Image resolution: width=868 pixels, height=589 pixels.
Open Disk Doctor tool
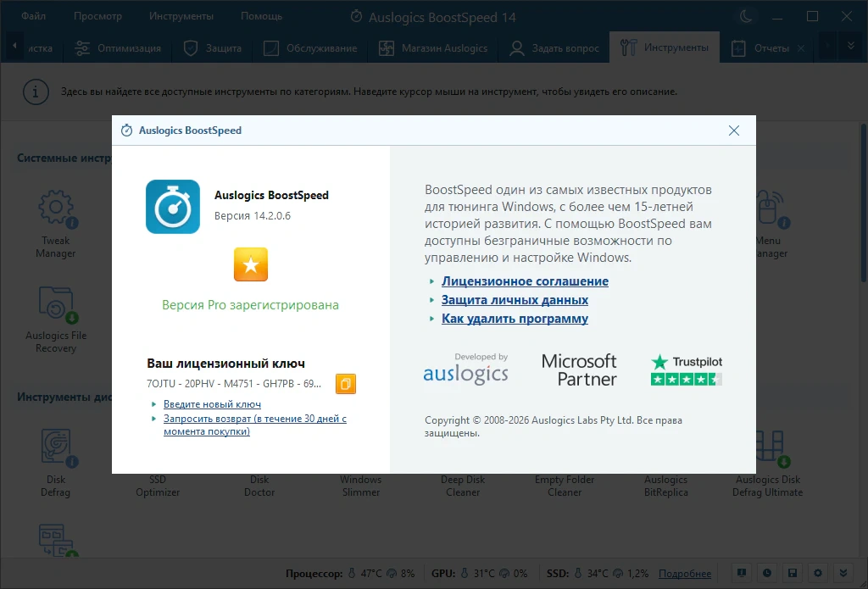259,486
